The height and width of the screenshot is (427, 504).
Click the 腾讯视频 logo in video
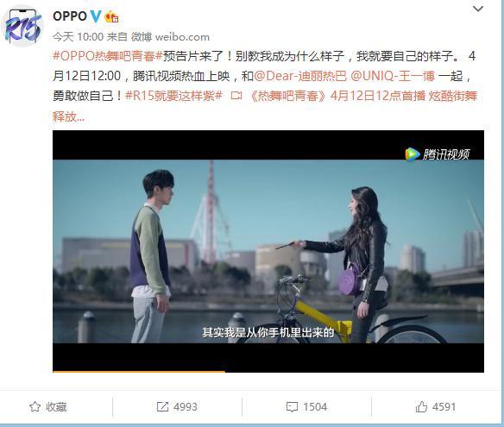[x=438, y=154]
